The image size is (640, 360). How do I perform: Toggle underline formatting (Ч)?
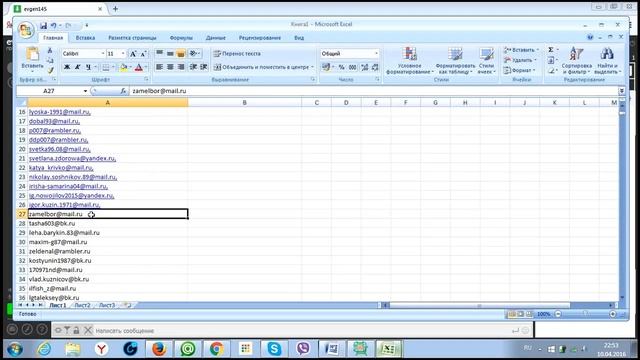pos(88,67)
